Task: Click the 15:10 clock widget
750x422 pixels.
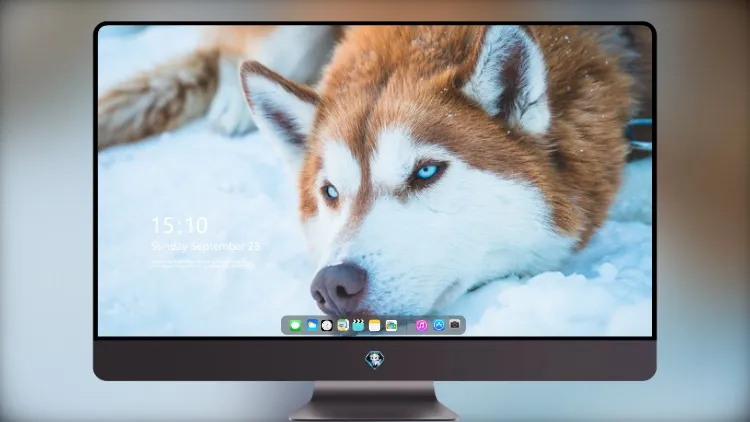Action: tap(180, 225)
